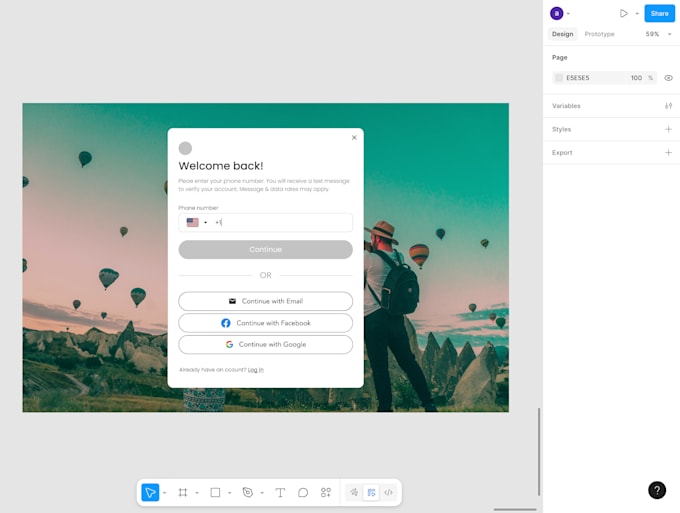The image size is (680, 513).
Task: Open the Help question mark button
Action: pos(657,490)
